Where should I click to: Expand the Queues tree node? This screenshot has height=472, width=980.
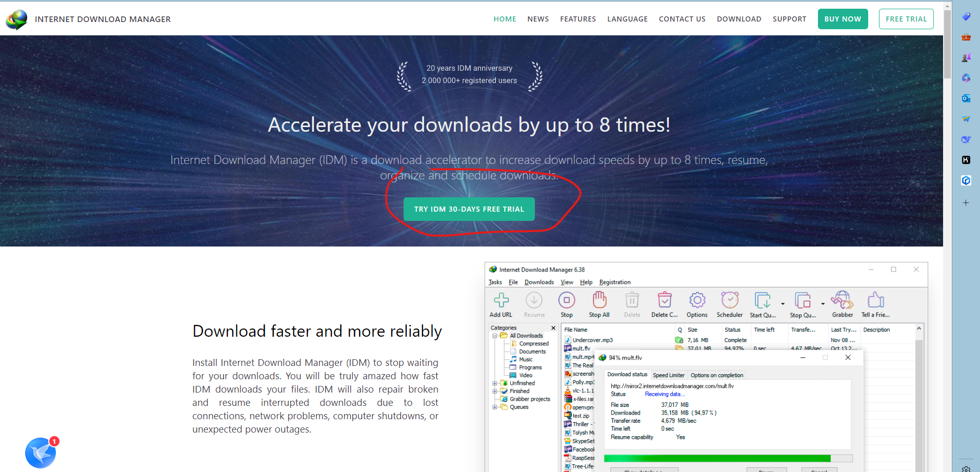click(495, 407)
